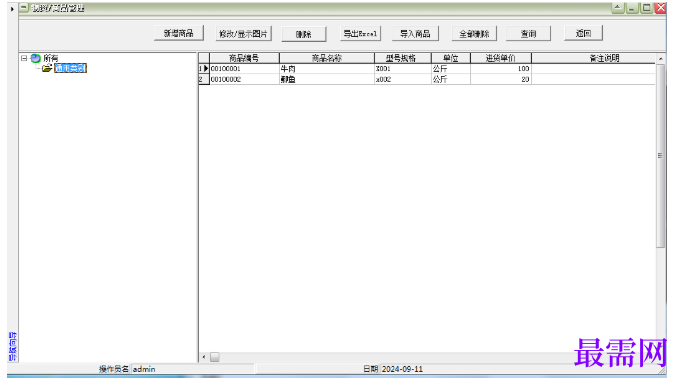Image resolution: width=686 pixels, height=384 pixels.
Task: Click the blue vertical 导航向导 label on left sidebar
Action: [x=12, y=347]
